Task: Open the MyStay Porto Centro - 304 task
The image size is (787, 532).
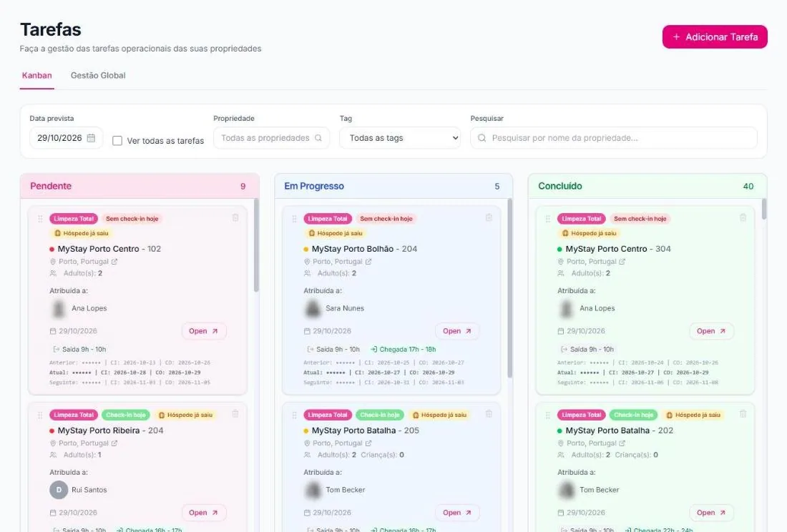Action: [x=711, y=331]
